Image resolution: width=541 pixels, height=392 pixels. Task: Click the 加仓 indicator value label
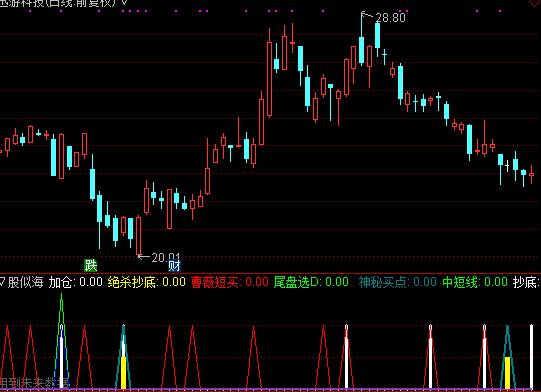[x=76, y=282]
